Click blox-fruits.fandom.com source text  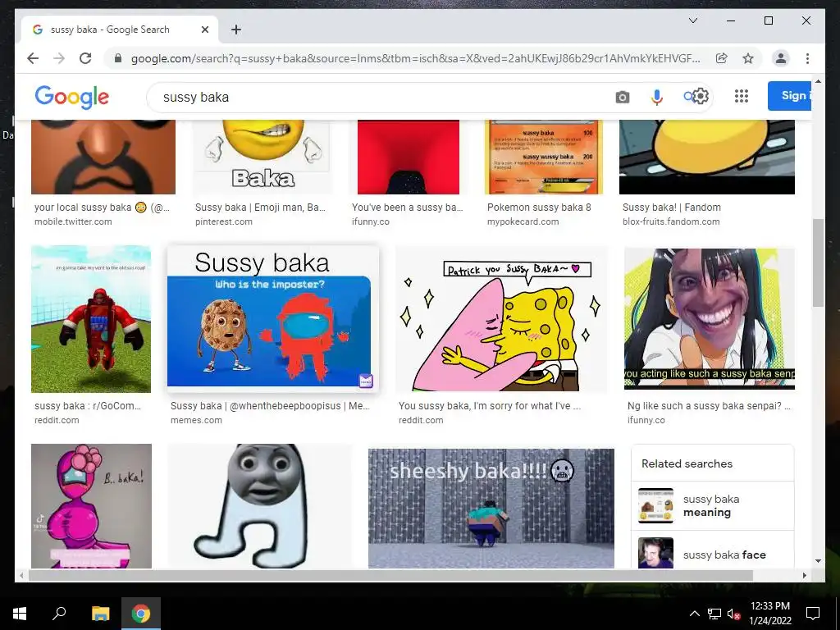point(671,221)
